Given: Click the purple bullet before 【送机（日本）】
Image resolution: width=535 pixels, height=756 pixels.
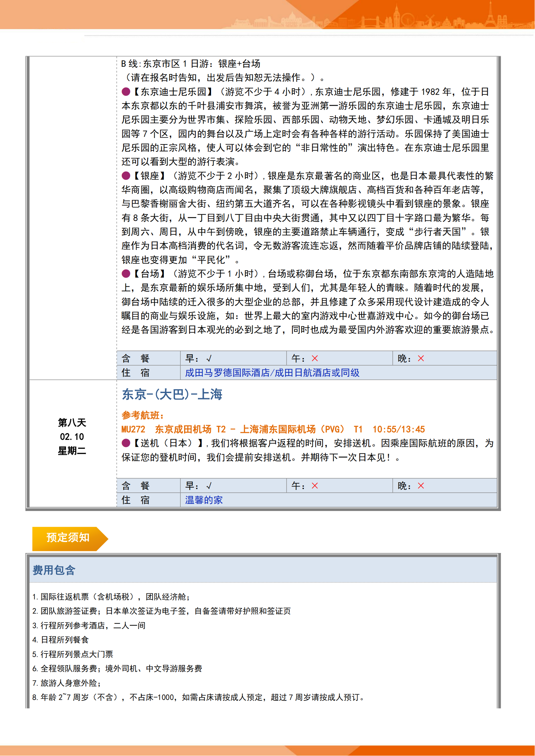Looking at the screenshot, I should [126, 443].
